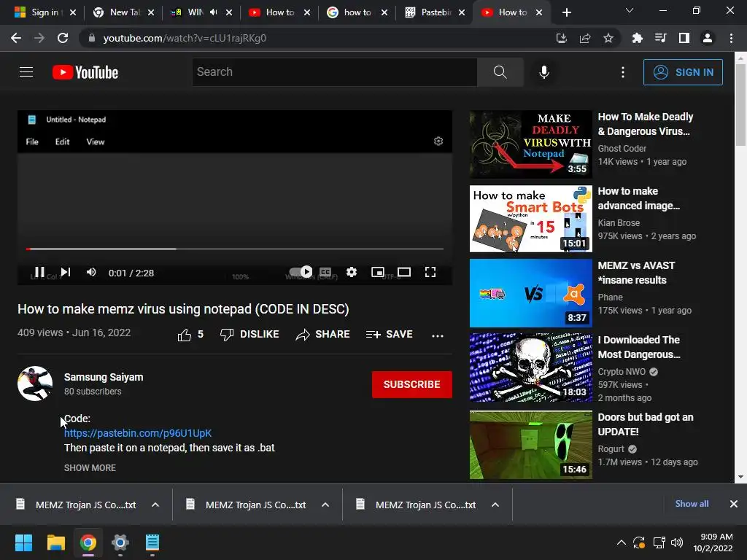
Task: Open 'MEMZ vs AVAST' video thumbnail
Action: point(531,293)
